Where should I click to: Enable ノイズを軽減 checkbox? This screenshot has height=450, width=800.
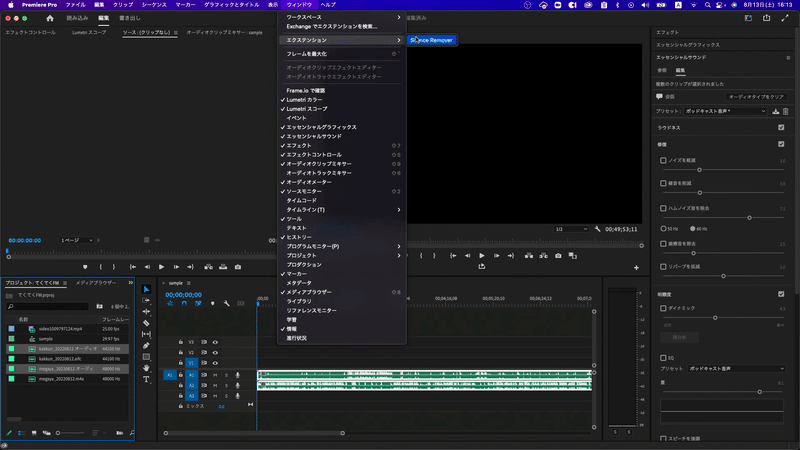[663, 160]
